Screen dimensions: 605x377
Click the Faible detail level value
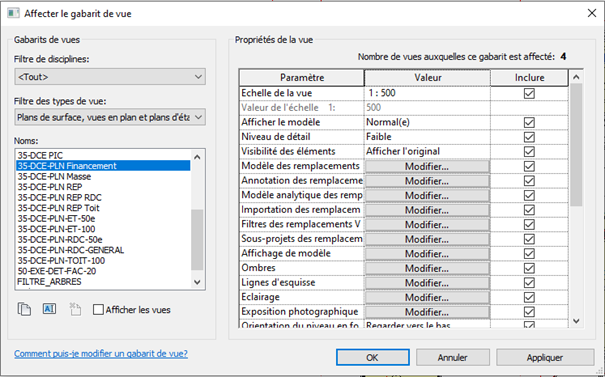[x=427, y=137]
